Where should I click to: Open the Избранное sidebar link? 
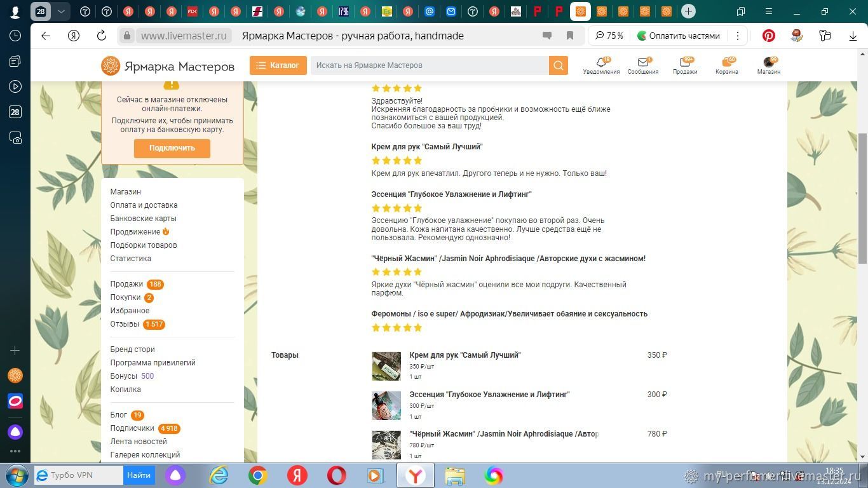point(130,311)
